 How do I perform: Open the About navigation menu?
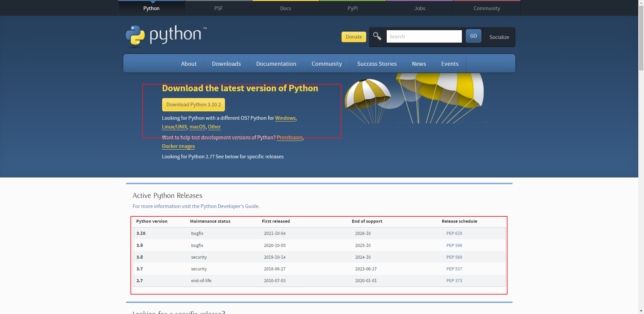(189, 64)
